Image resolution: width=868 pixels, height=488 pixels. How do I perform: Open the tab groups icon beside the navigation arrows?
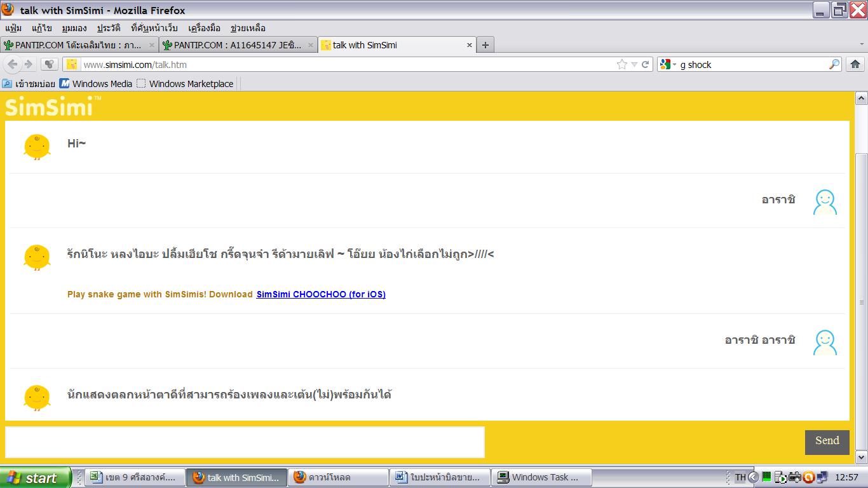click(x=49, y=64)
